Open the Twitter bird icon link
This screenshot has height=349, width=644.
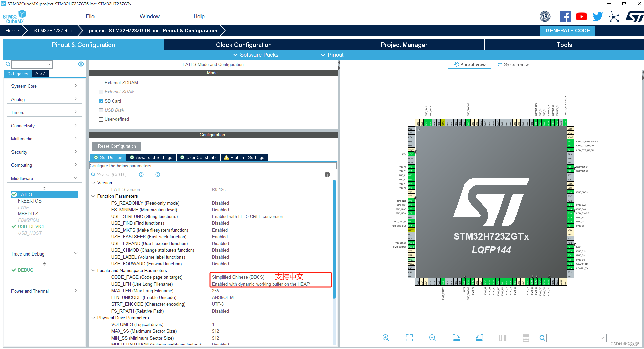pos(597,17)
